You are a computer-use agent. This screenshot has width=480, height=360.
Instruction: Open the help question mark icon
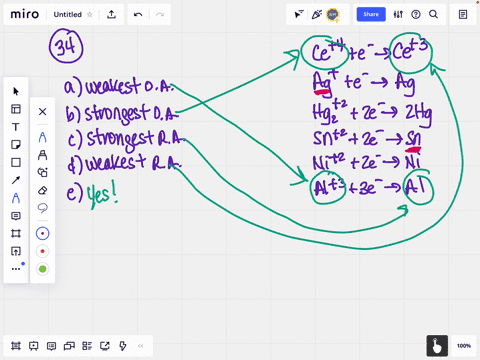[416, 14]
